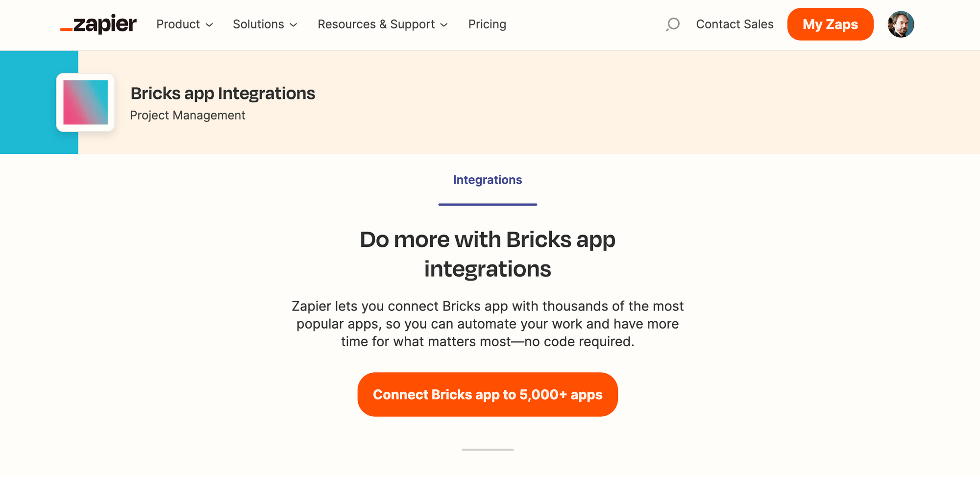Go to the Pricing page

pyautogui.click(x=487, y=24)
